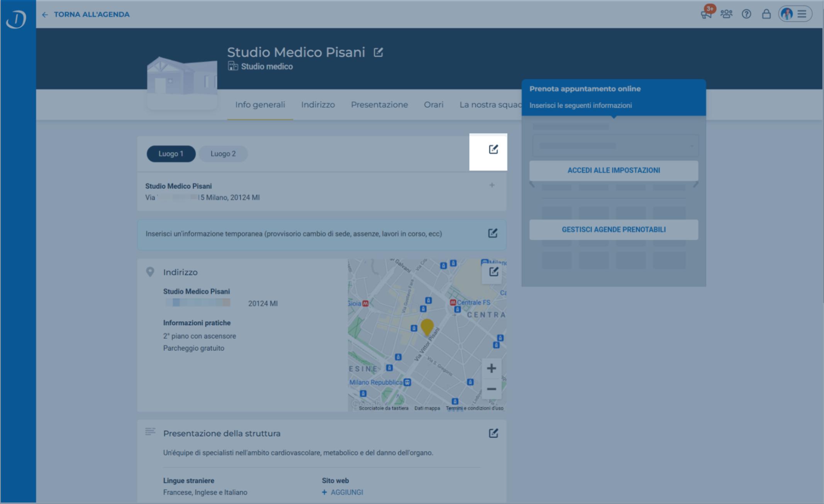Open the Orari tab
The width and height of the screenshot is (824, 504).
tap(433, 105)
